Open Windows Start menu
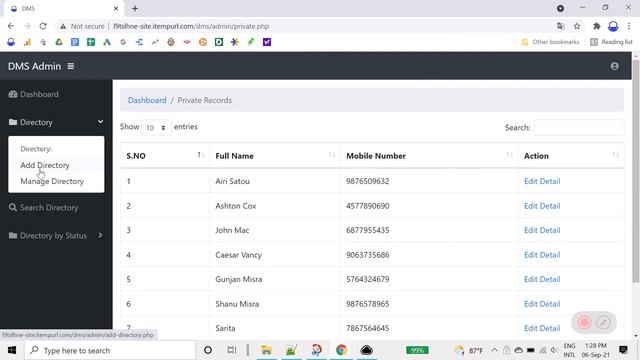 12,350
